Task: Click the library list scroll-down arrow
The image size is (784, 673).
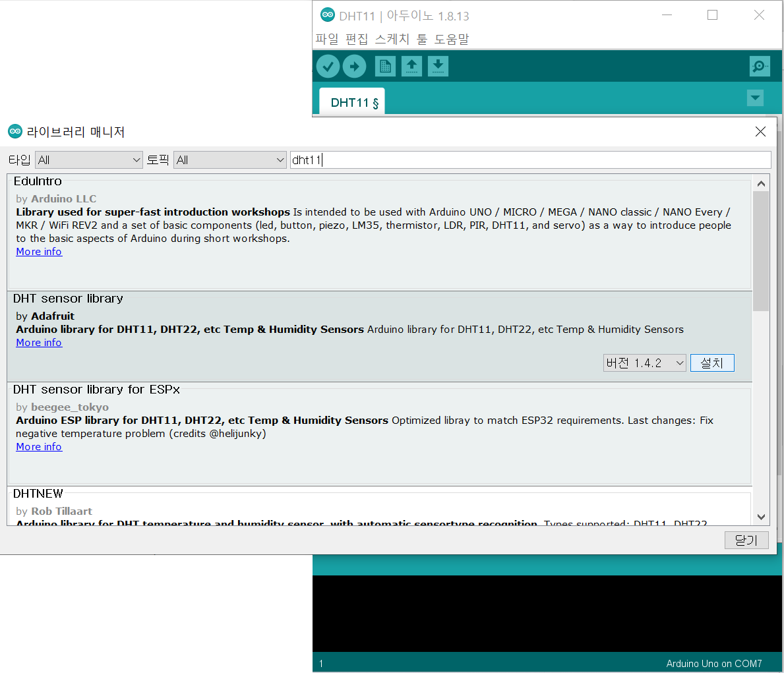Action: [761, 517]
